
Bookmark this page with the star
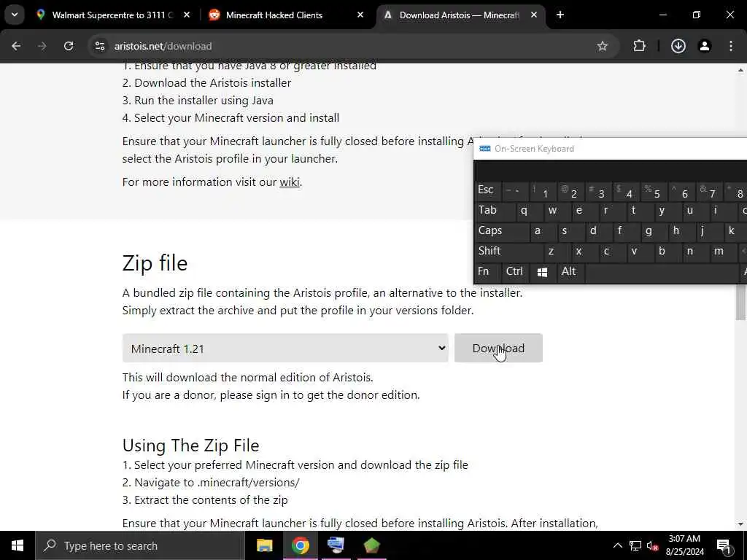point(602,46)
